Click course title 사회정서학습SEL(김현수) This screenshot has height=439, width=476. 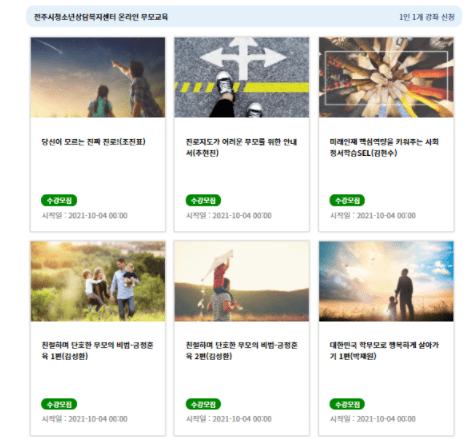coord(384,147)
